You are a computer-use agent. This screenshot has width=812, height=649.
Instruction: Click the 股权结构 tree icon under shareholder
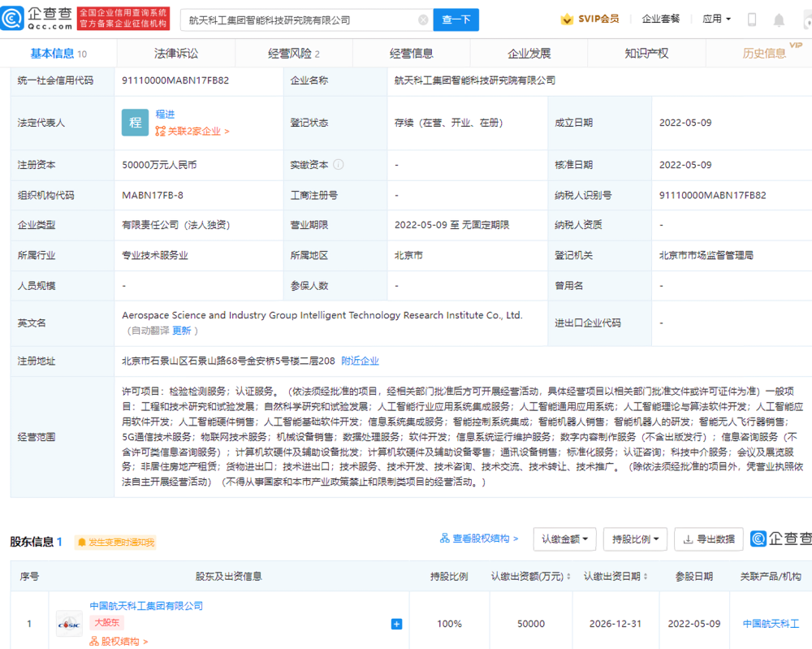93,641
